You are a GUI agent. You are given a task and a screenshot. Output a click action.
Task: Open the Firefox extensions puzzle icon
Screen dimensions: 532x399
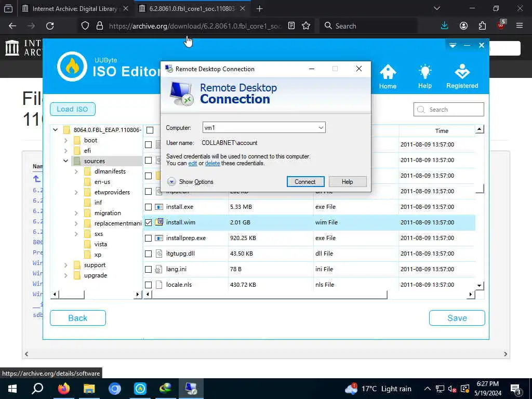(x=482, y=26)
